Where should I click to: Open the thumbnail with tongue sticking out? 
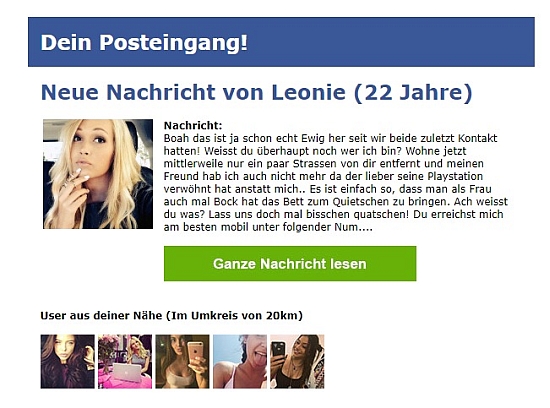coord(240,361)
